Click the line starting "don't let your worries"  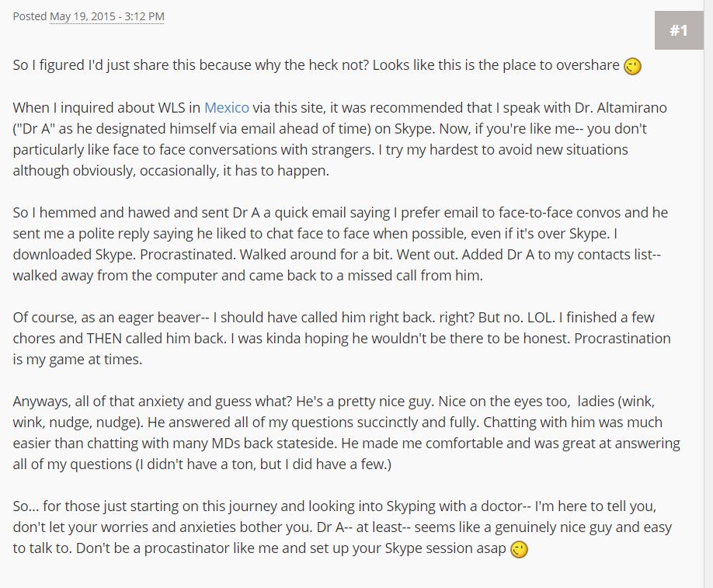click(x=343, y=527)
